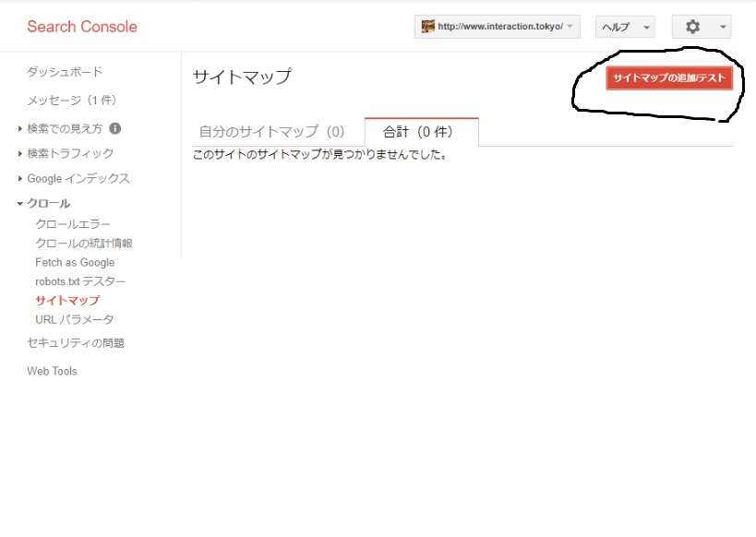Collapse the クロール section arrow

tap(19, 204)
